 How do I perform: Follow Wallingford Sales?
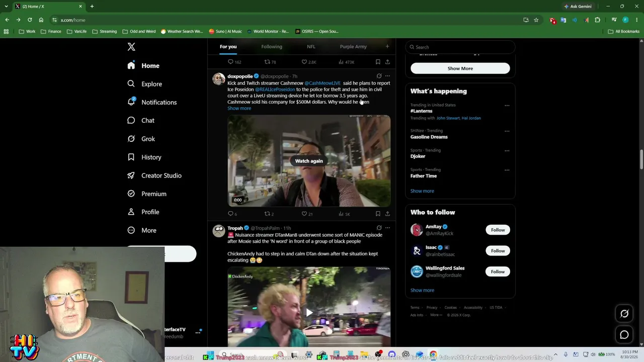coord(498,271)
